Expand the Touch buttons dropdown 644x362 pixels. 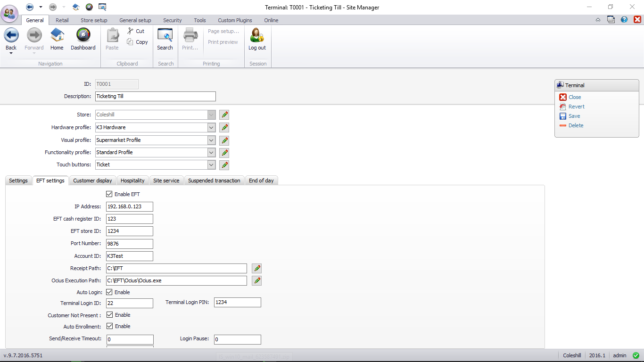click(x=211, y=165)
